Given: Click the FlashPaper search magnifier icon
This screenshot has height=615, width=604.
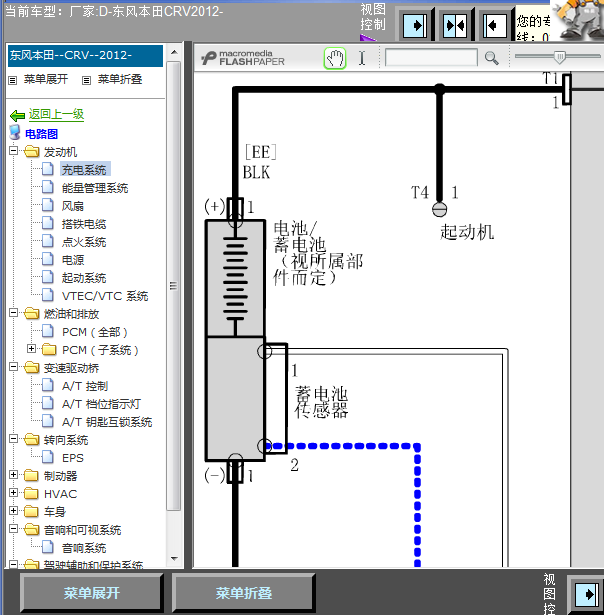Looking at the screenshot, I should 491,58.
